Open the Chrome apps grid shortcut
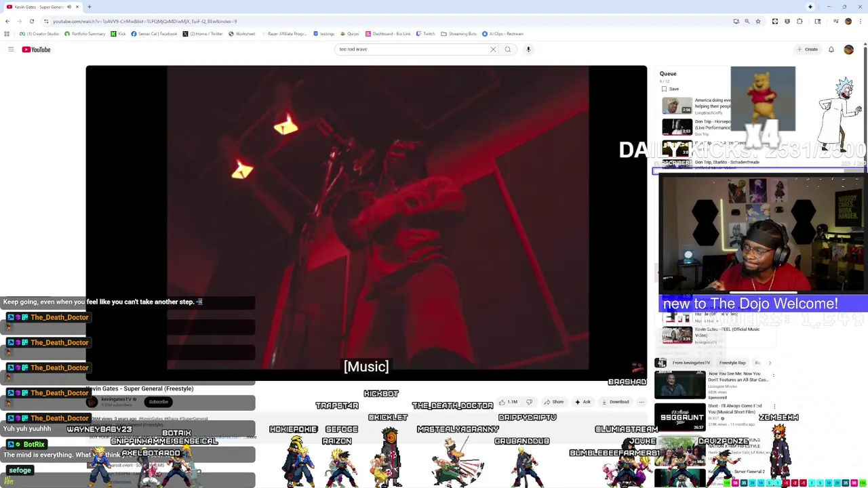Screen dimensions: 868x488 [7, 34]
